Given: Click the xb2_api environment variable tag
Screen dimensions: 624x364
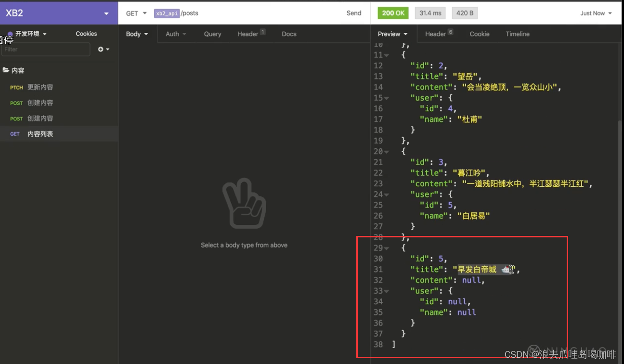Looking at the screenshot, I should pos(167,13).
